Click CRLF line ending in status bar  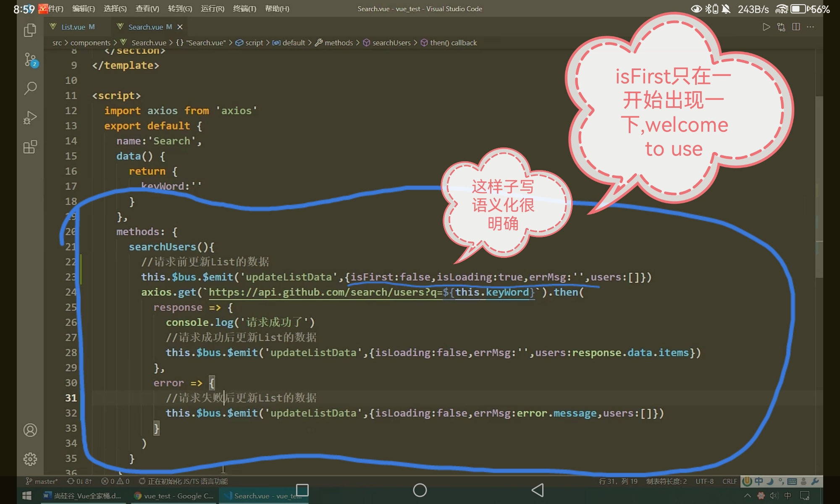pos(729,481)
